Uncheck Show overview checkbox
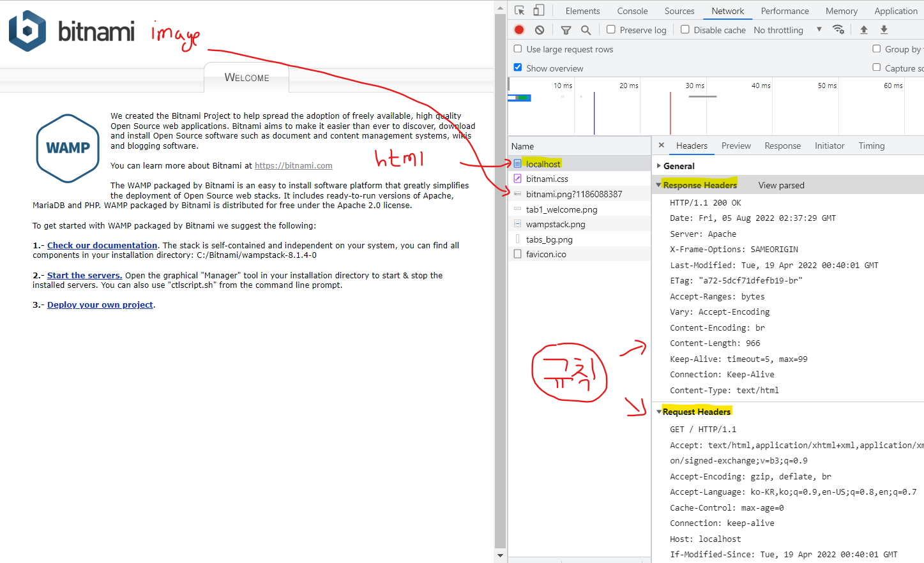This screenshot has height=563, width=924. click(x=518, y=68)
